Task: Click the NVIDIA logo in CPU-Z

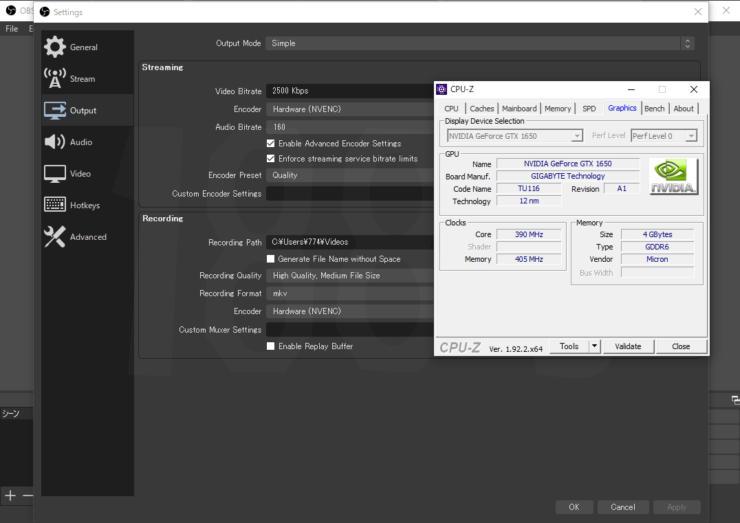Action: point(673,176)
